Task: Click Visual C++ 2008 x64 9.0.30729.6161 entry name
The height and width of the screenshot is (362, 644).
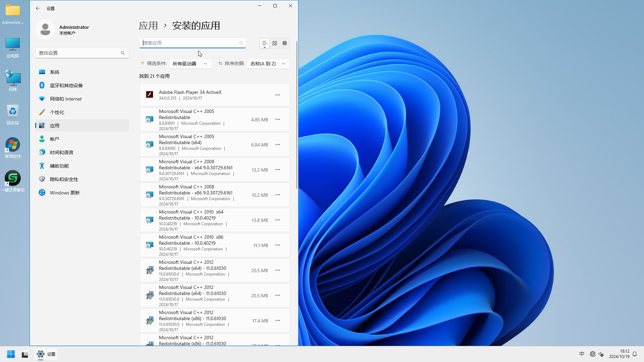Action: tap(196, 165)
